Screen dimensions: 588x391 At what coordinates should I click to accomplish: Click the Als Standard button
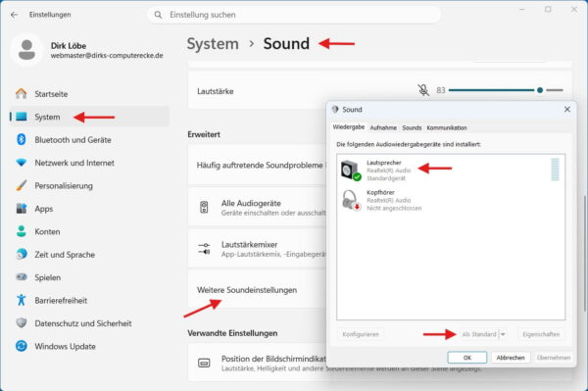point(479,334)
